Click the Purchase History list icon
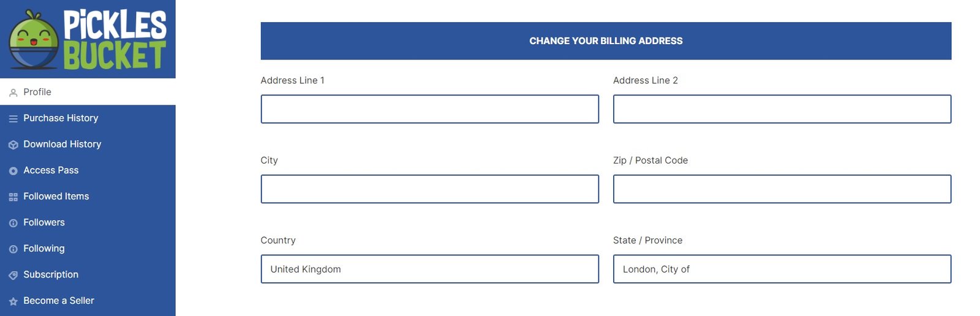980x316 pixels. [13, 119]
